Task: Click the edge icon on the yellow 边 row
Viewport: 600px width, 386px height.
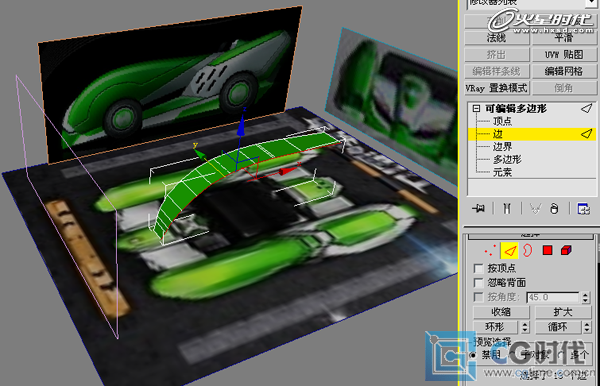Action: [x=586, y=134]
